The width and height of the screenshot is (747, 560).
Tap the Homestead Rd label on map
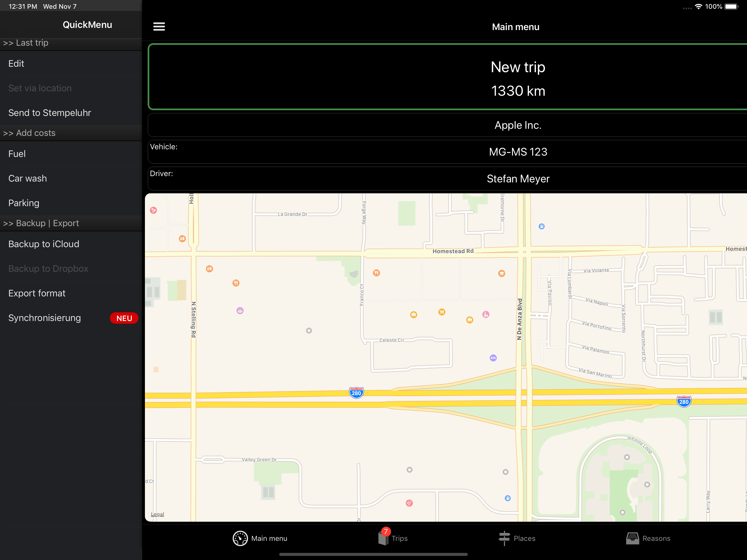pos(453,251)
